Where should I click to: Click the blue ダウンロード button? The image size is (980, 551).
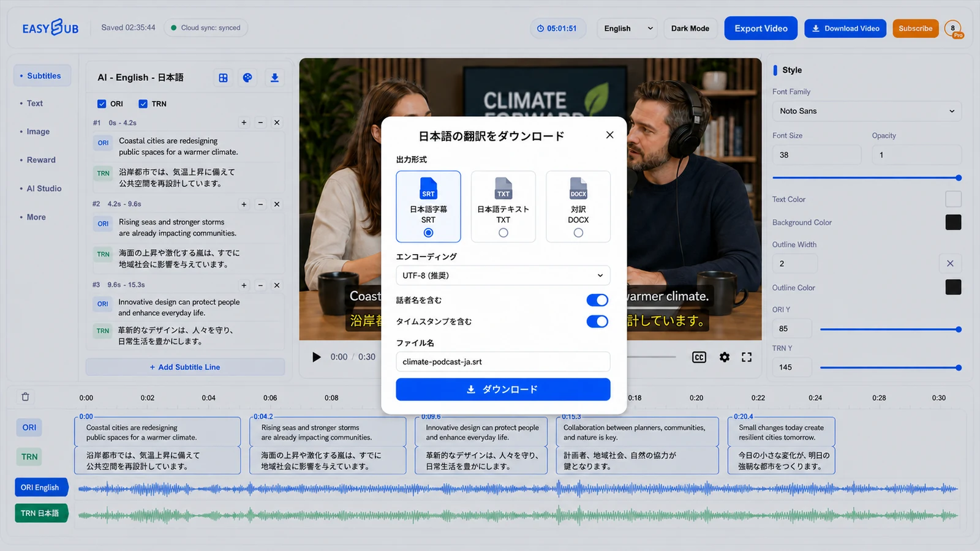tap(503, 389)
